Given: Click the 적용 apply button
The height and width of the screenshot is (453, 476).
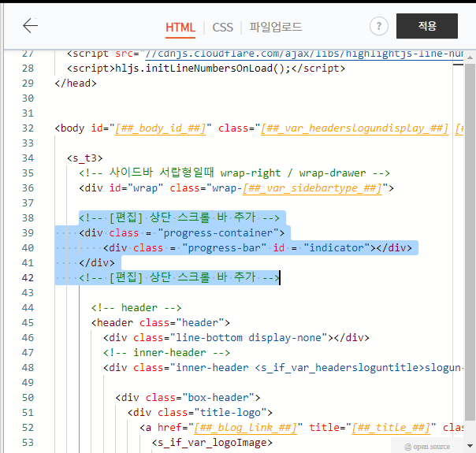Looking at the screenshot, I should click(x=427, y=26).
